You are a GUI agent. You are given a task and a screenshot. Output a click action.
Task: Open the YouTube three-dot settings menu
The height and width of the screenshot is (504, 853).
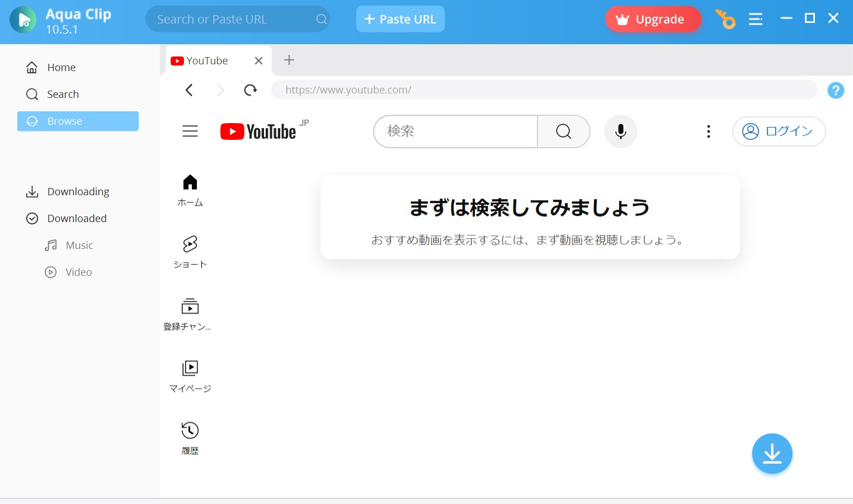[x=709, y=131]
